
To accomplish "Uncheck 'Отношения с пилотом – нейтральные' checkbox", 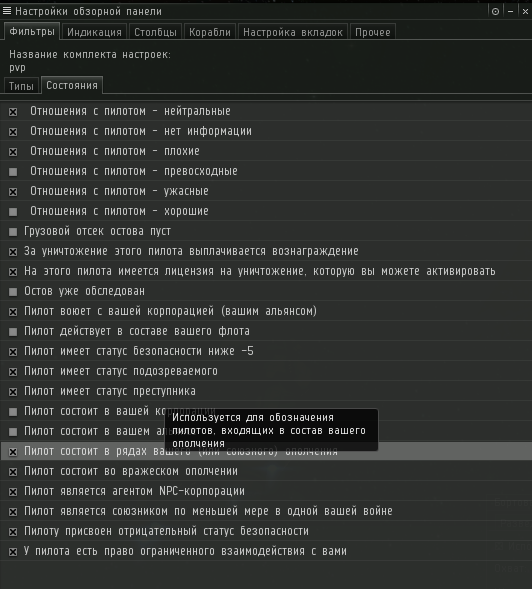I will [13, 112].
